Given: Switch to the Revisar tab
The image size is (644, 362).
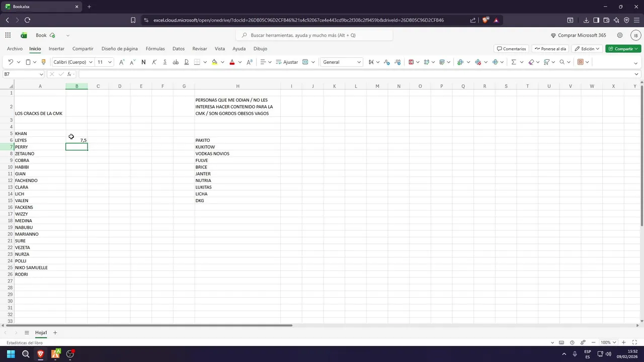Looking at the screenshot, I should click(200, 49).
